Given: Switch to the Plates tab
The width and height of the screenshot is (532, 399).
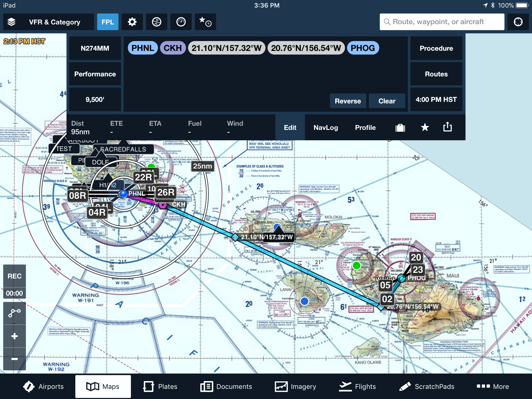Looking at the screenshot, I should click(160, 387).
